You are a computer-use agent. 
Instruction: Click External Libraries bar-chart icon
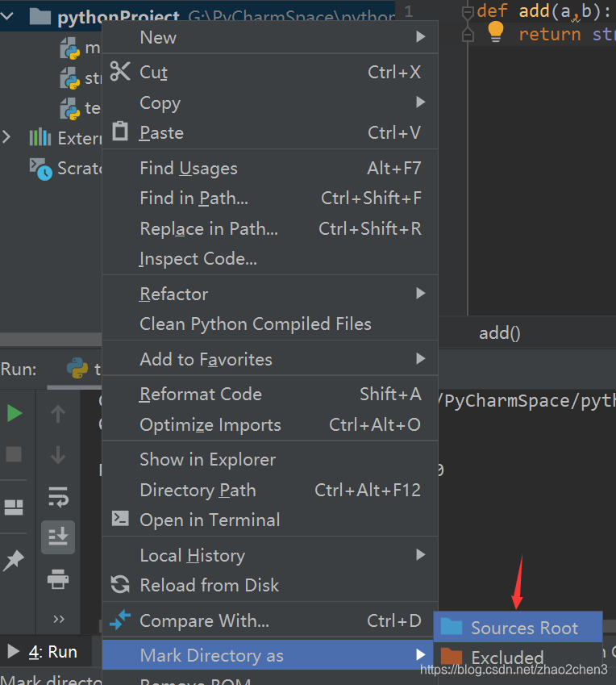click(x=40, y=136)
